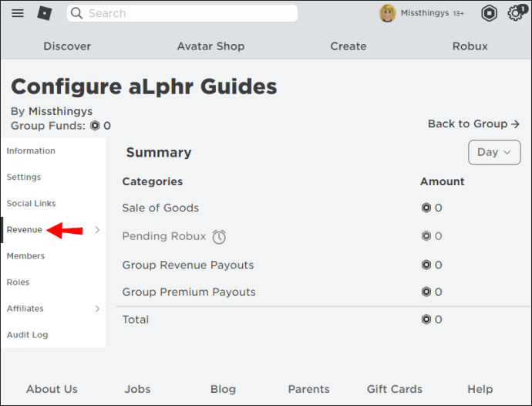Click the Robux balance icon in header
This screenshot has width=532, height=406.
[489, 13]
